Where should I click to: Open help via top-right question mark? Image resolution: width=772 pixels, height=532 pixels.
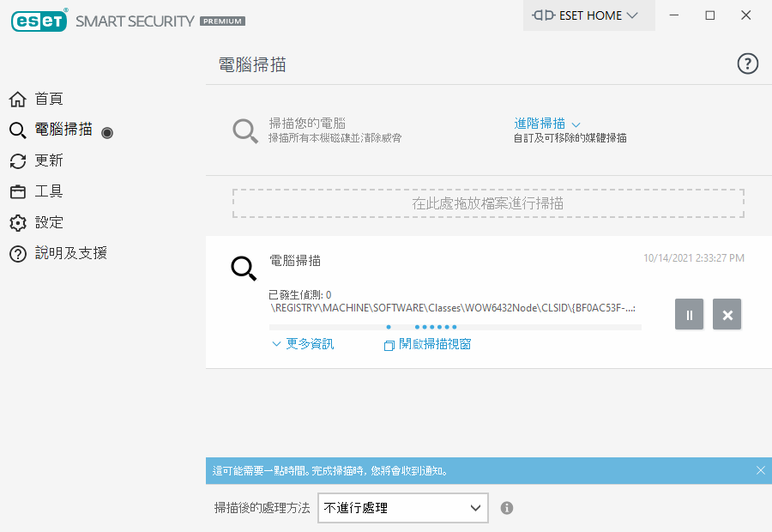(748, 63)
